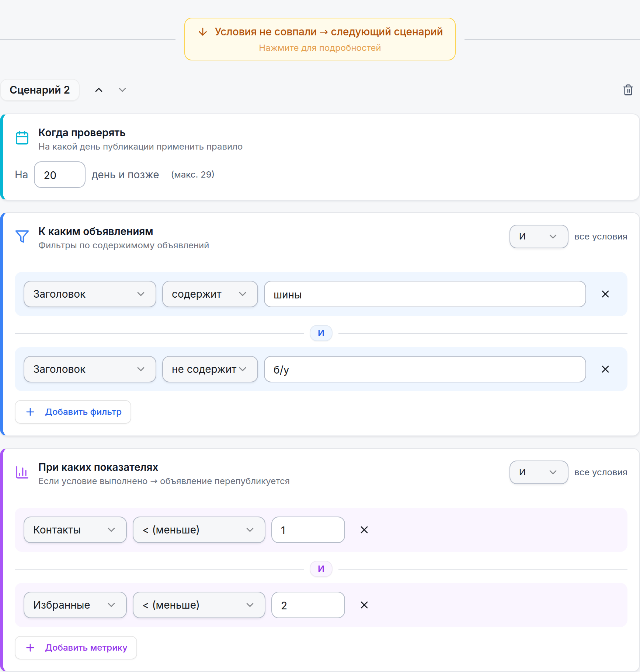The width and height of the screenshot is (640, 672).
Task: Click the blue И connector between filters
Action: click(321, 333)
